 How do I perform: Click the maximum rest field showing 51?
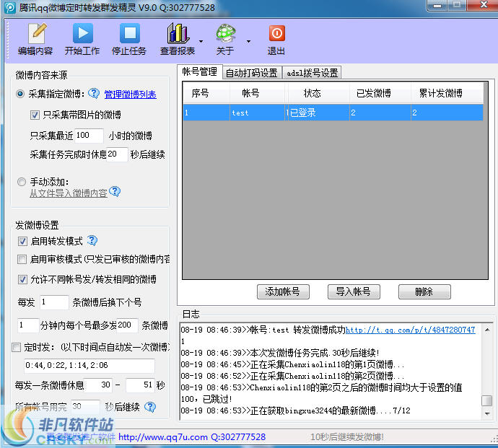(140, 385)
